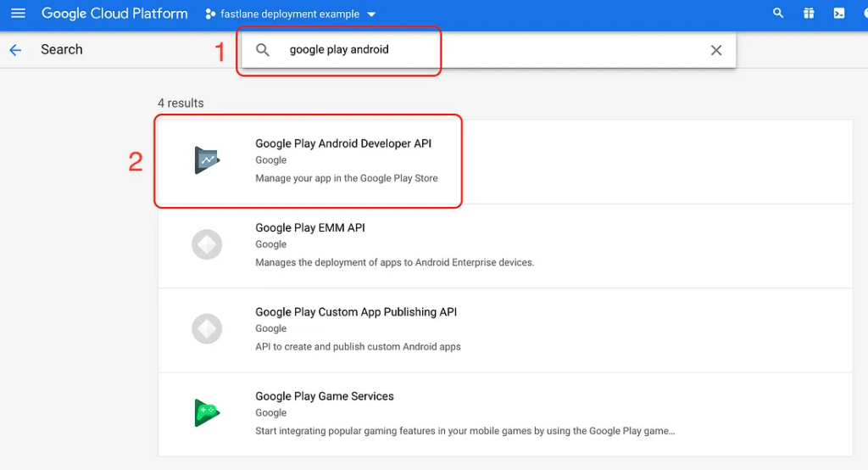Image resolution: width=868 pixels, height=470 pixels.
Task: Open the Google Play Android Developer API result
Action: [x=505, y=161]
